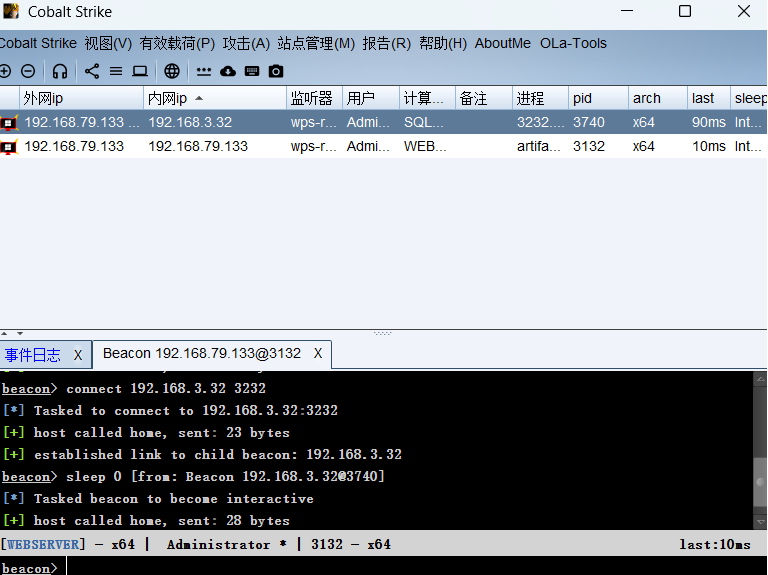Sort by the arch column header
The image size is (768, 575).
[658, 98]
